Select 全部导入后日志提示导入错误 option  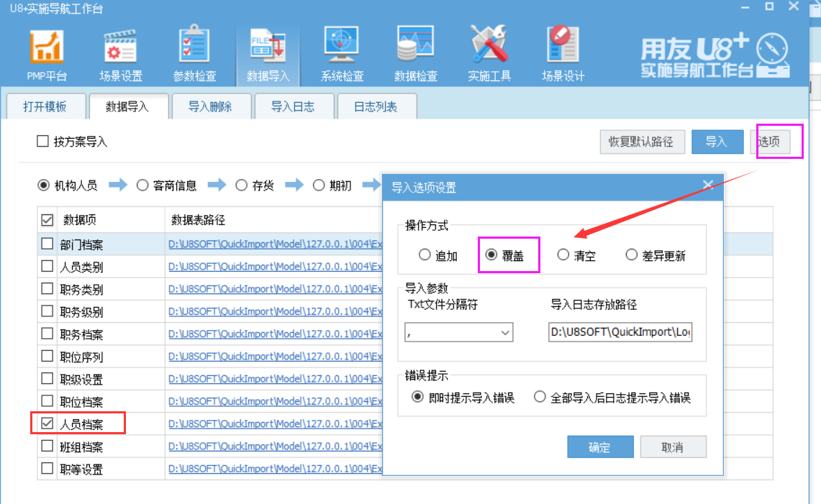pos(540,398)
